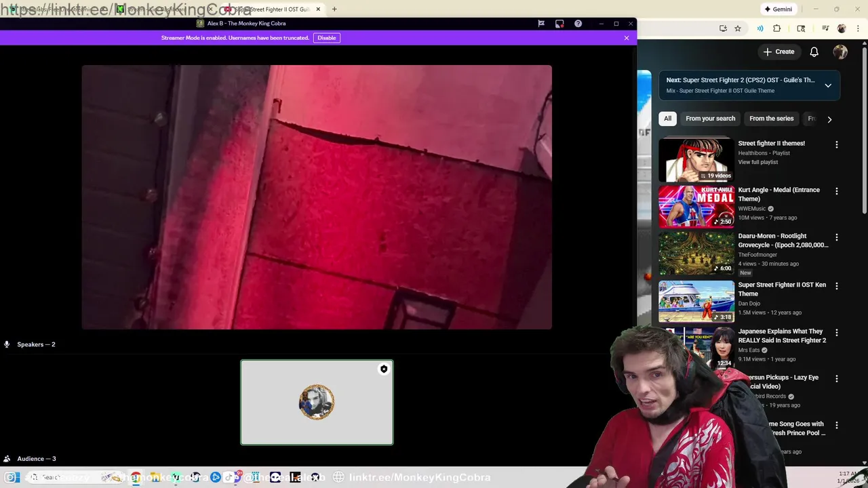Select the All filter chip
Viewport: 868px width, 488px height.
tap(667, 119)
